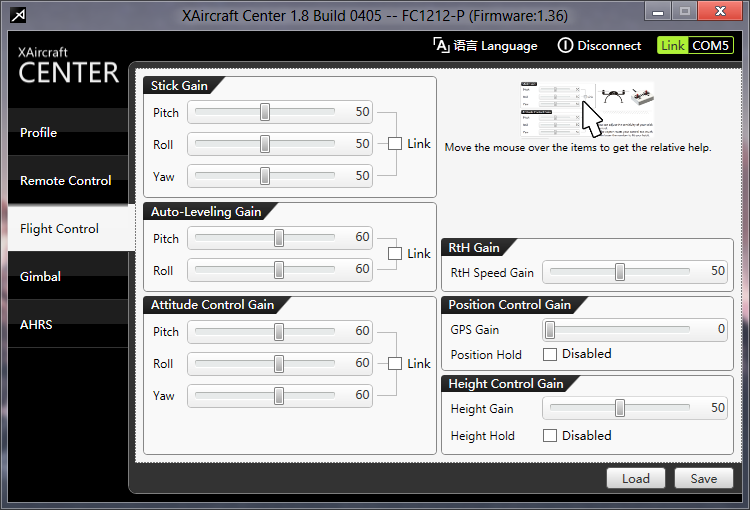Click the help illustration thumbnail
The image size is (750, 510).
coord(587,109)
